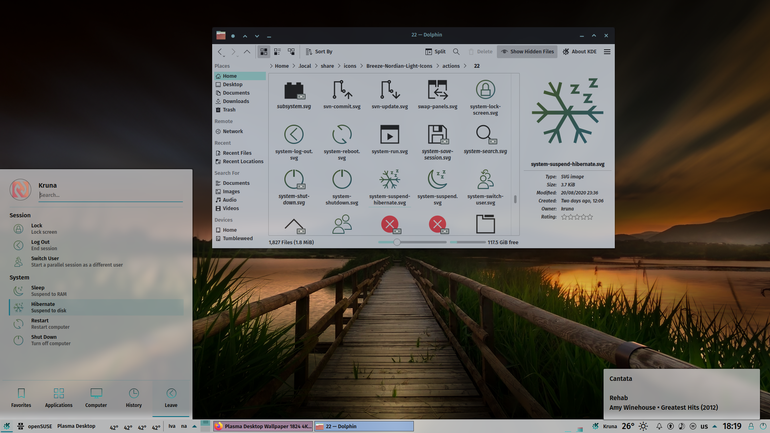Select system-lock-screen.svg file icon
Image resolution: width=770 pixels, height=433 pixels.
pos(485,90)
